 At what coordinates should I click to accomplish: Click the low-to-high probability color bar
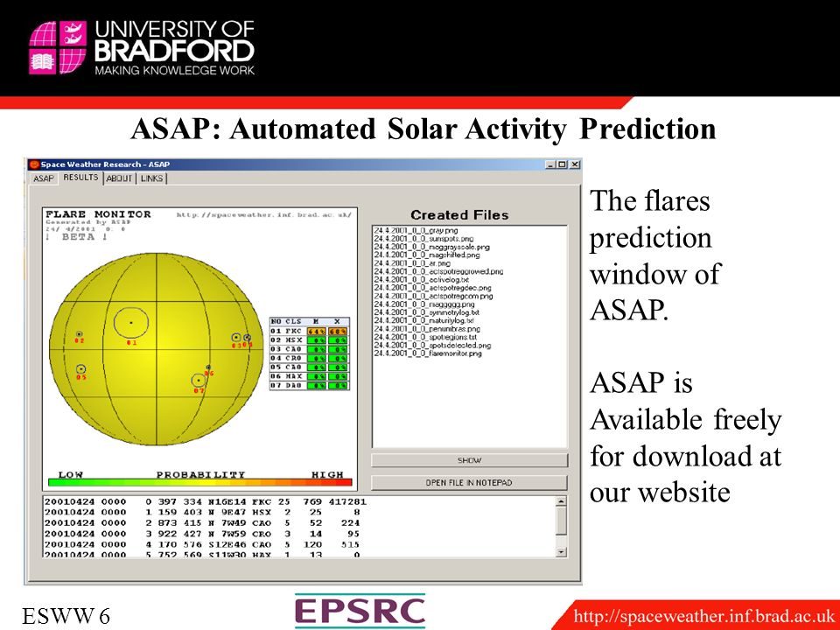(x=199, y=482)
